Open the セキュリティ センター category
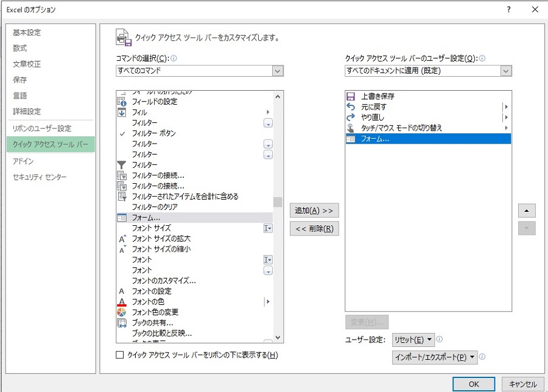Image resolution: width=548 pixels, height=392 pixels. click(x=40, y=177)
